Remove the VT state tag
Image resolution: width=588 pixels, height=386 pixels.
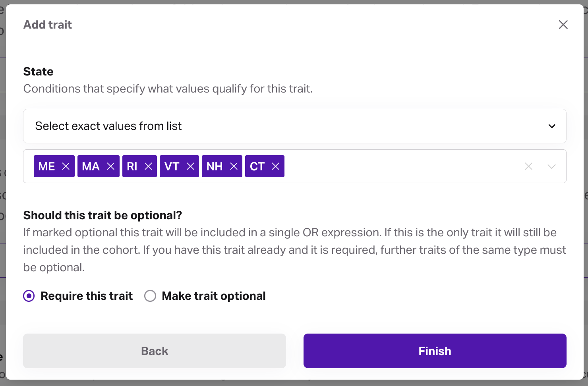coord(191,166)
